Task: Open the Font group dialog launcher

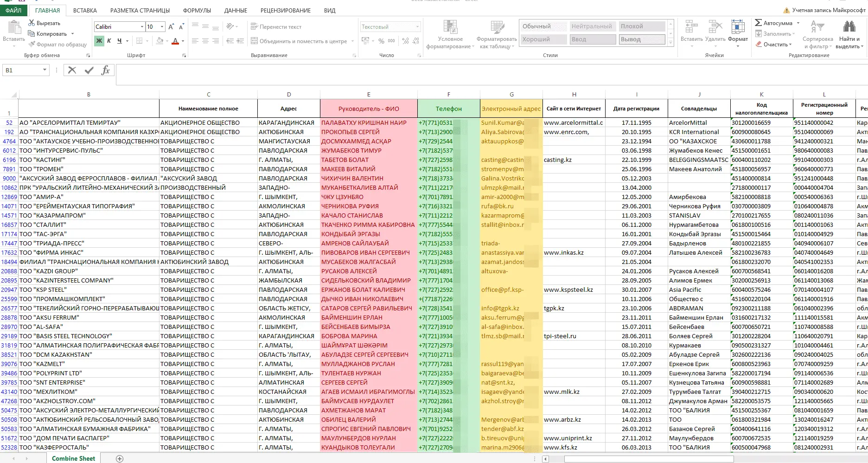Action: (x=184, y=55)
